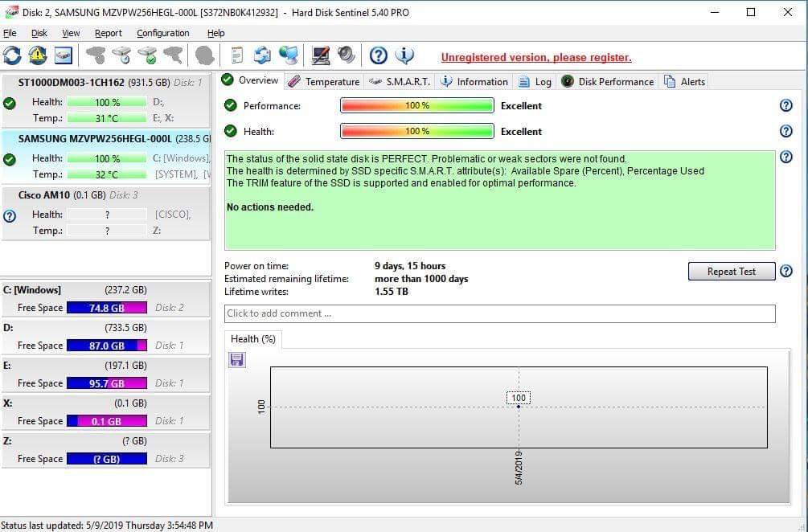Click the 100 data point on health graph
Image resolution: width=808 pixels, height=532 pixels.
(519, 407)
